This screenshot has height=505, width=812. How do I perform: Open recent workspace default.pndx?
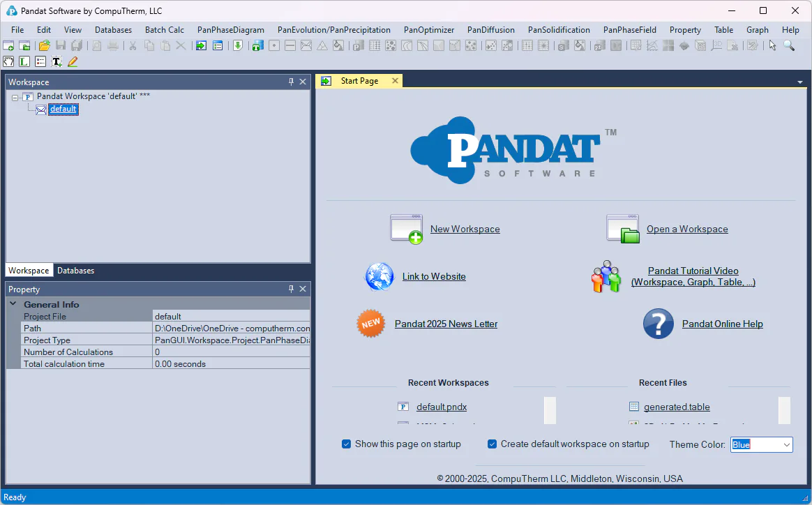click(x=442, y=407)
